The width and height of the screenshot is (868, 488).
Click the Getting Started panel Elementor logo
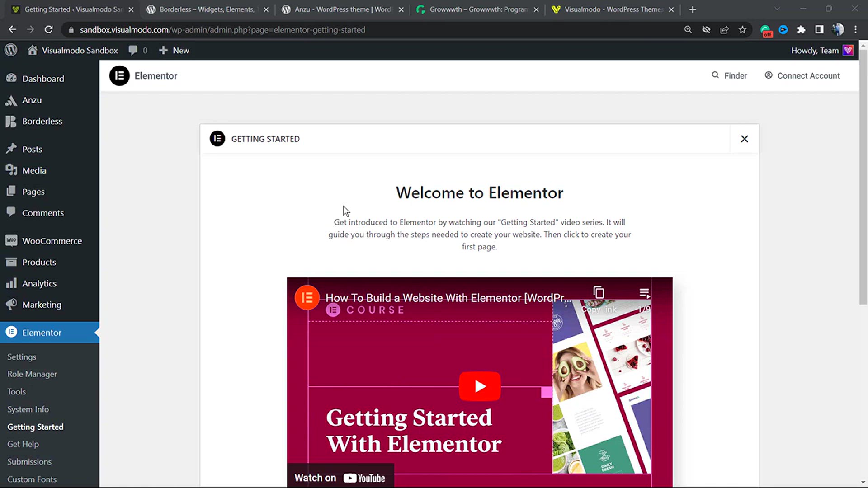217,139
